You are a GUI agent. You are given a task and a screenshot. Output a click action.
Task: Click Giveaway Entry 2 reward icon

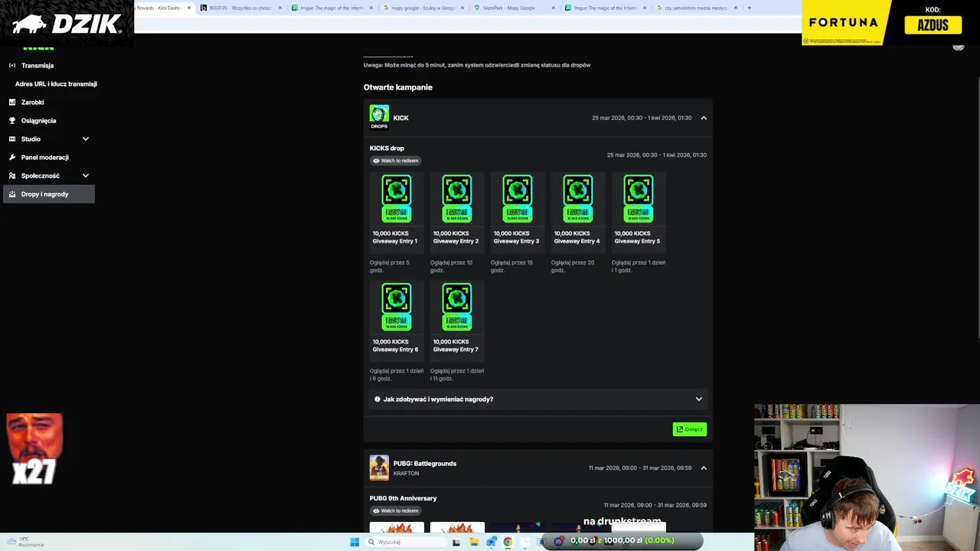pyautogui.click(x=457, y=199)
